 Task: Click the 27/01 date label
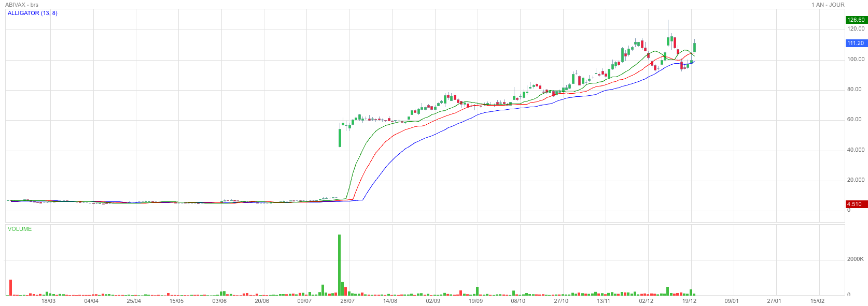(774, 301)
